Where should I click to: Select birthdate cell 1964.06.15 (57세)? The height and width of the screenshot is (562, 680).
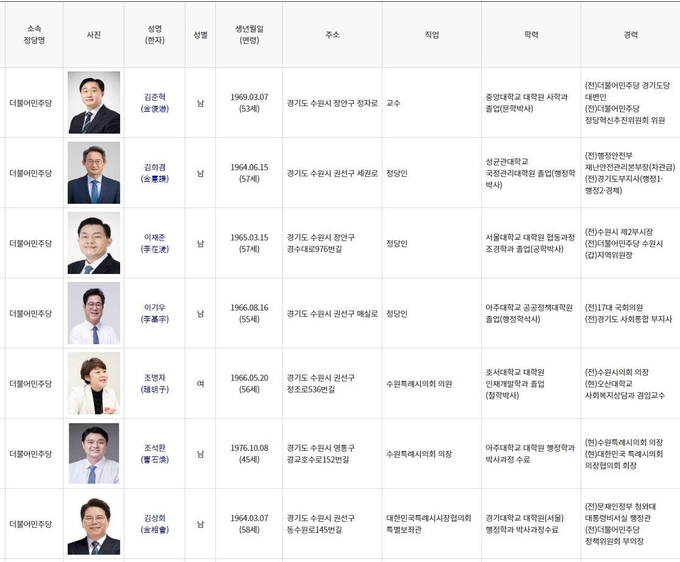[249, 173]
